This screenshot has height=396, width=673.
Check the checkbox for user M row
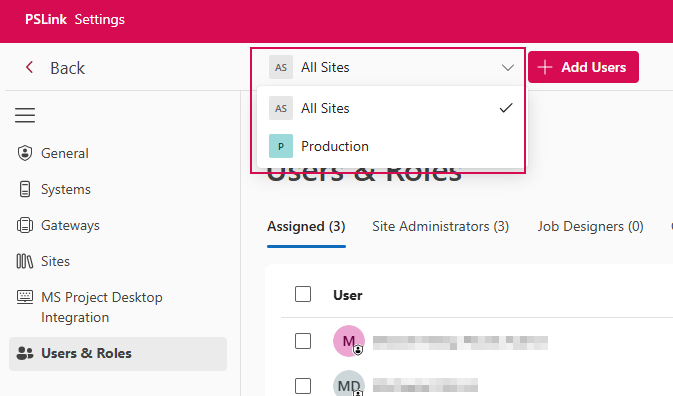303,341
